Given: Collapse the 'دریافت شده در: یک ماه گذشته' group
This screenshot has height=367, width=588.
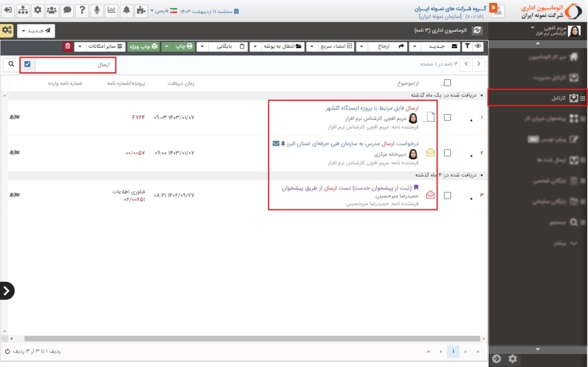Looking at the screenshot, I should (x=482, y=95).
